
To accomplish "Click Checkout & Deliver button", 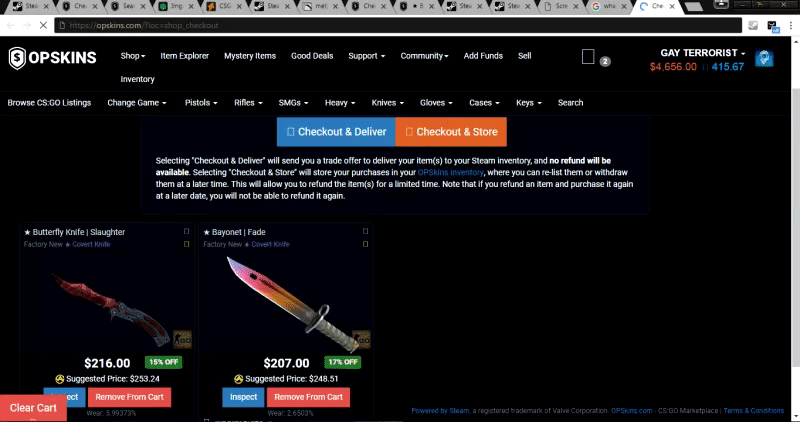I will click(x=336, y=132).
